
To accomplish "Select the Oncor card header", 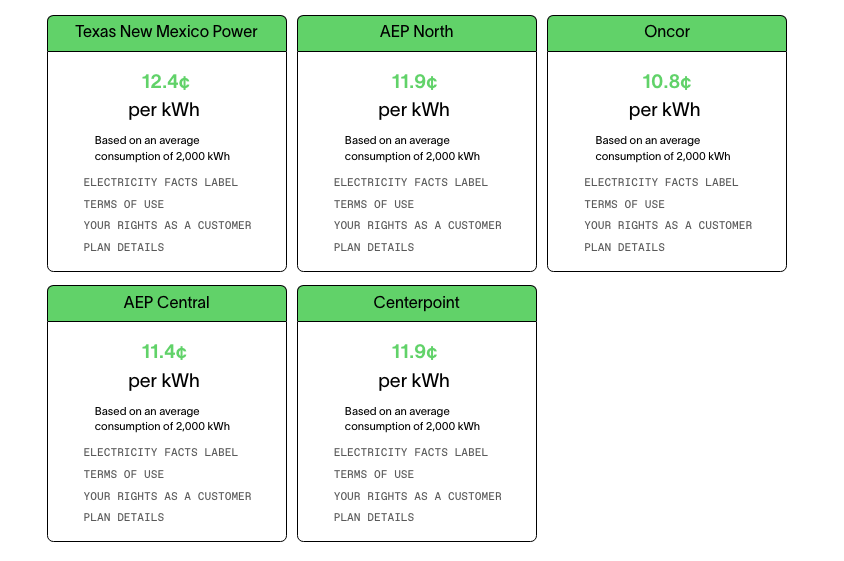I will [x=667, y=33].
